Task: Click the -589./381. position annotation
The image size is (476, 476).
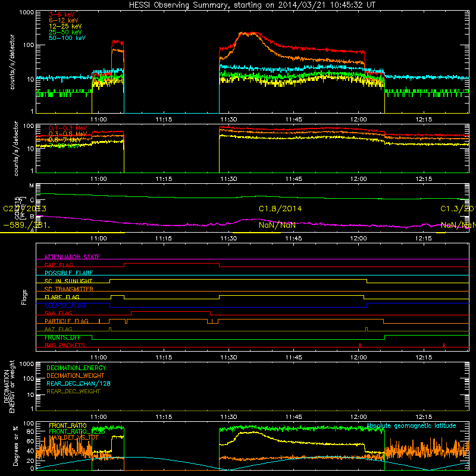Action: point(27,226)
